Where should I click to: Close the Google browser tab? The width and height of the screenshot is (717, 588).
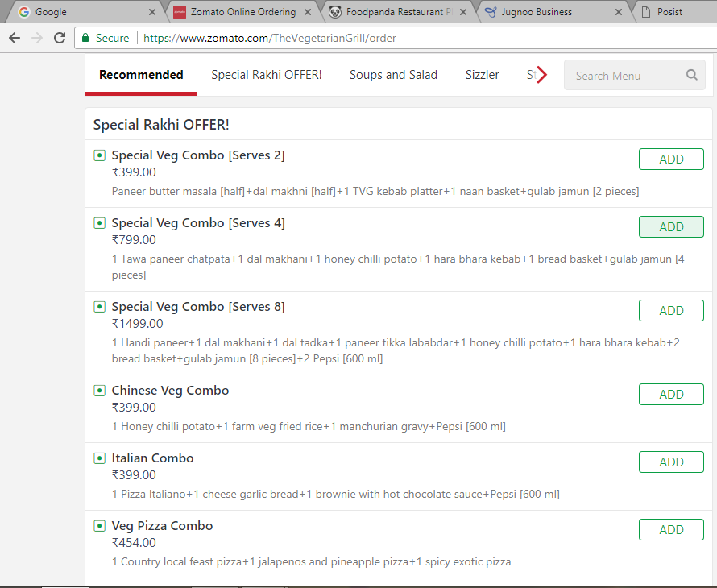(x=152, y=12)
